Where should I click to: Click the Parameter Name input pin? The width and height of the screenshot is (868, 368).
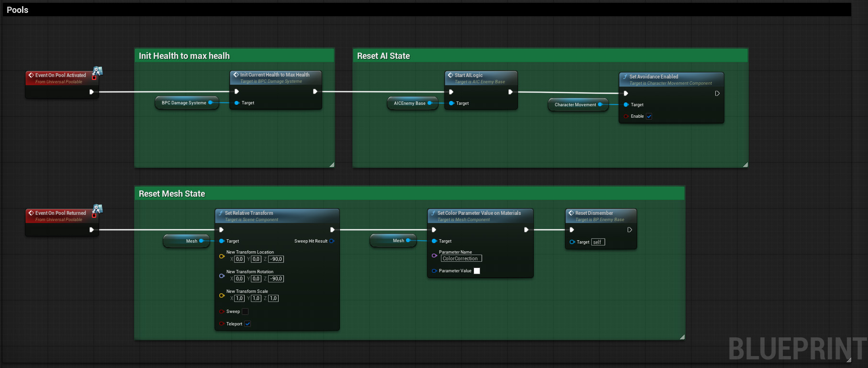[x=434, y=256]
